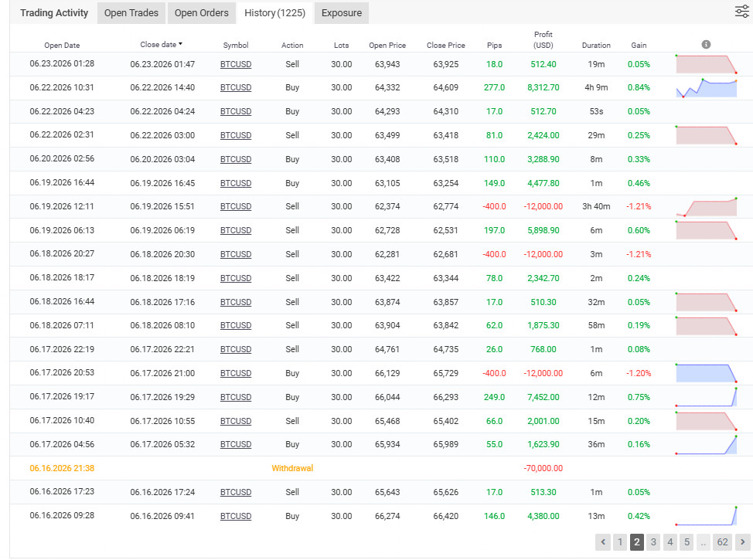Sort by Profit (USD) column header

pyautogui.click(x=543, y=40)
